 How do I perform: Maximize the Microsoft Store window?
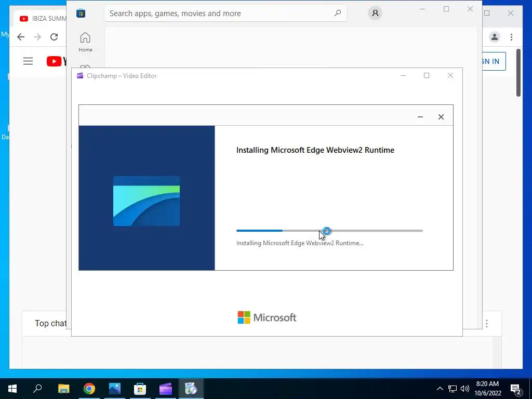point(446,9)
